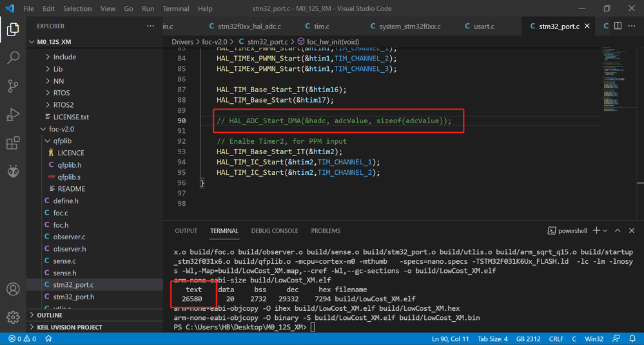Open the Accounts icon in activity bar
Viewport: 644px width, 345px height.
tap(13, 289)
